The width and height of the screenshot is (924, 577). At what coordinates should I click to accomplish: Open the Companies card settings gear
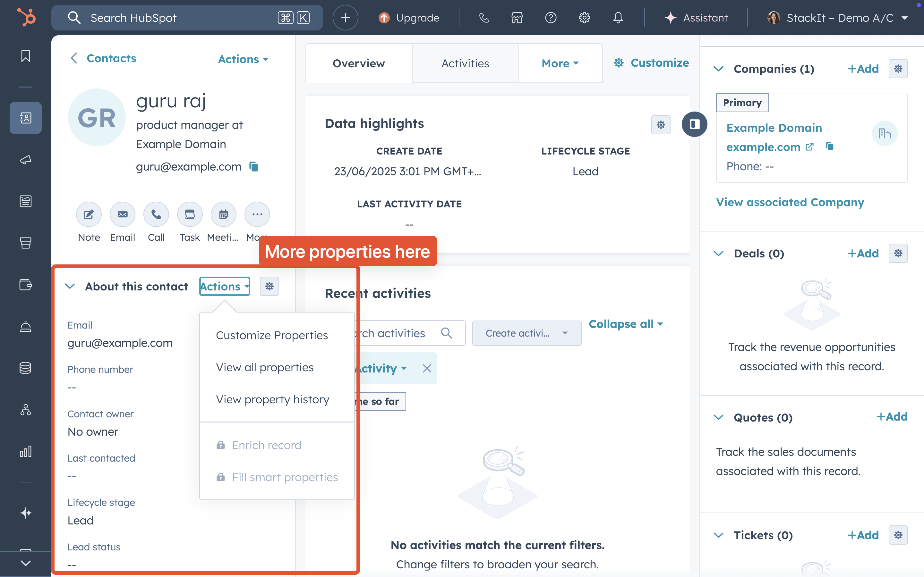(x=898, y=69)
